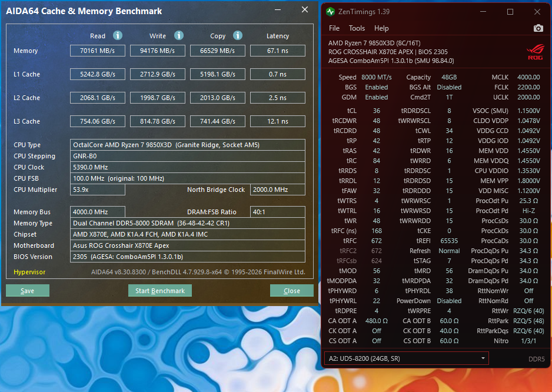This screenshot has height=392, width=552.
Task: Select L2 Cache Read 2068.1 GB/s
Action: tap(98, 98)
